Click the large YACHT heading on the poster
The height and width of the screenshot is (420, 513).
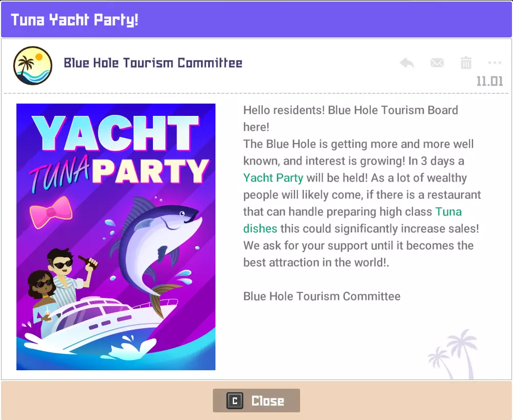tap(115, 134)
